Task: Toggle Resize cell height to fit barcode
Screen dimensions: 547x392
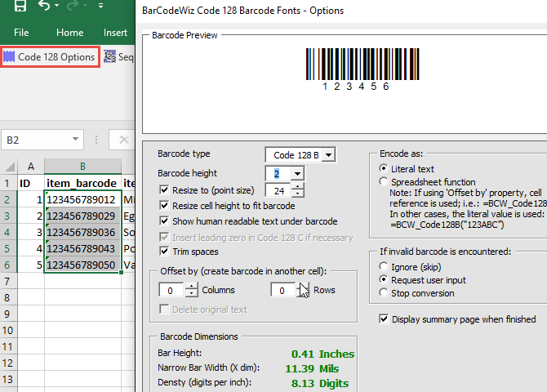Action: [x=164, y=205]
